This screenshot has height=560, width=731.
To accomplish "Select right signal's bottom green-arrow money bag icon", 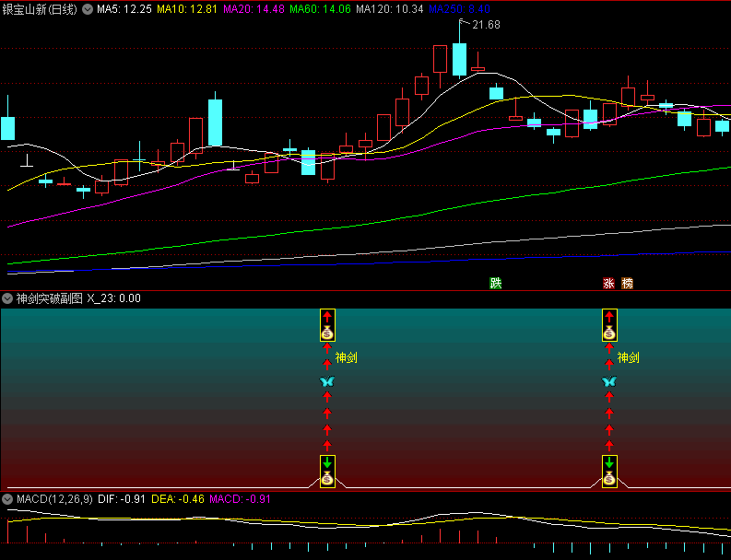I will [609, 472].
